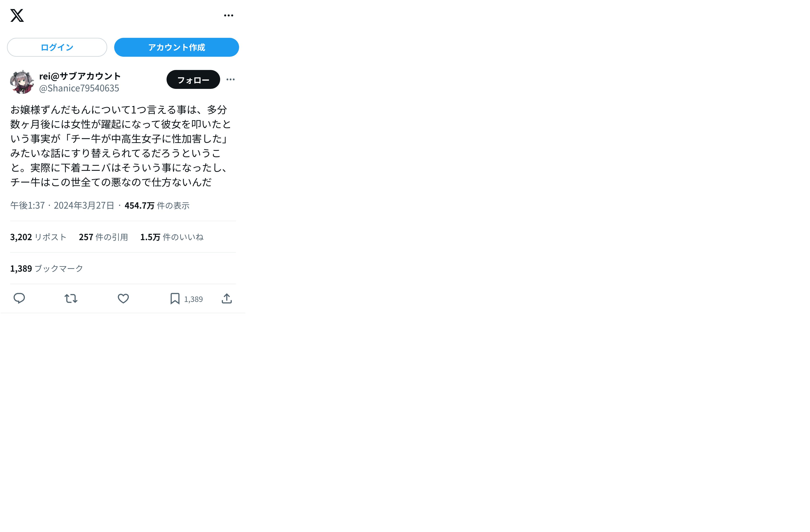Screen dimensions: 810x532
Task: Click the post timestamp 午後1:37 2024年3月27日
Action: pyautogui.click(x=62, y=205)
